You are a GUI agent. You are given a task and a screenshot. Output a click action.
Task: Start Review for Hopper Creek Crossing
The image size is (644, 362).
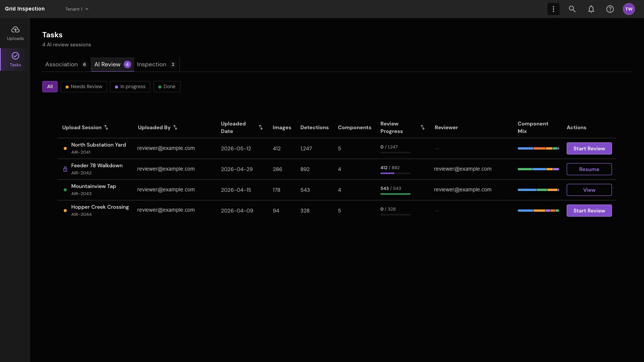(589, 211)
